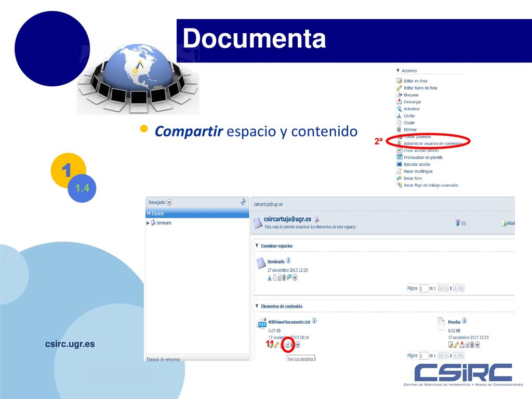Click the Crear acceso directo icon
The height and width of the screenshot is (399, 532).
pyautogui.click(x=400, y=150)
